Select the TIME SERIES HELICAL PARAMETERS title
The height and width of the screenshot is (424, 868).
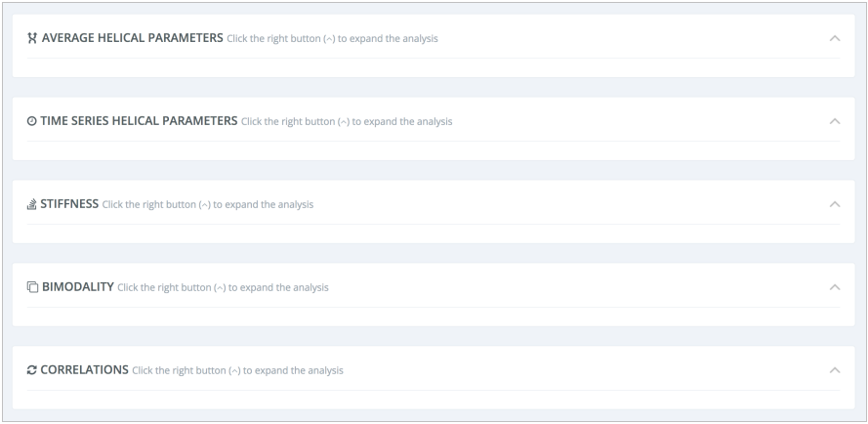pos(139,121)
